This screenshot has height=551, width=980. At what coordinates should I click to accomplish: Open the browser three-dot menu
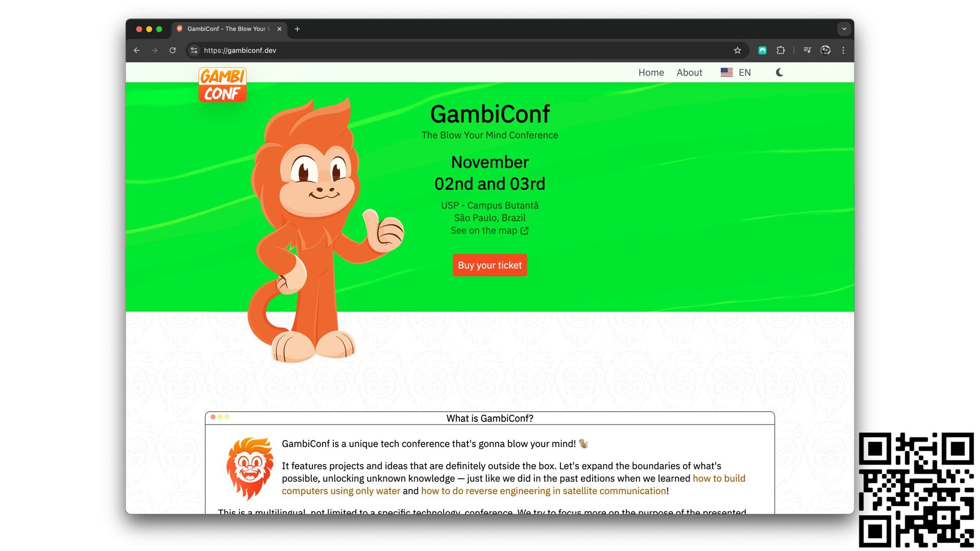pos(843,51)
